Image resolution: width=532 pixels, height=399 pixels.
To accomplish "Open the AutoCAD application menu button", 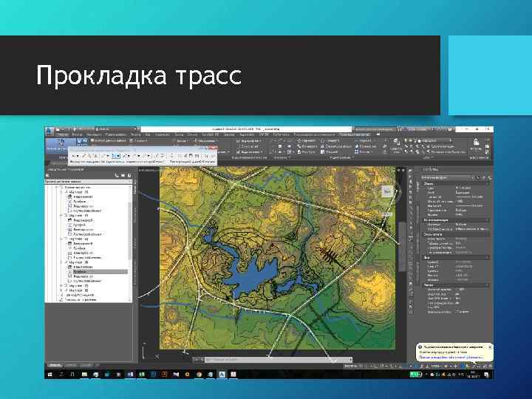I will coord(50,131).
